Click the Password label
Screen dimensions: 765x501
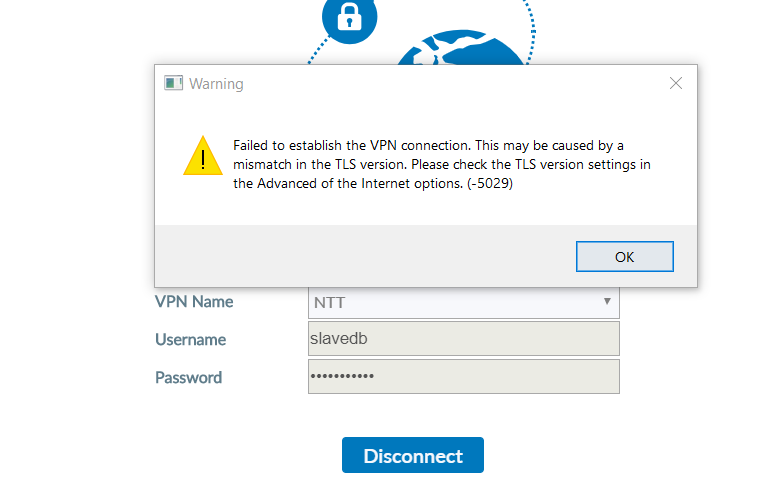pos(188,378)
